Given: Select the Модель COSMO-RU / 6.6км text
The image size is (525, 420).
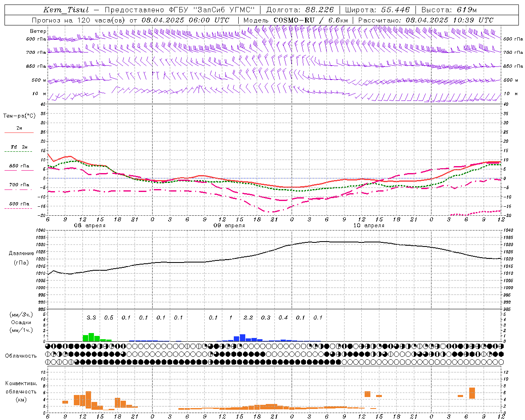Looking at the screenshot, I should pyautogui.click(x=296, y=20).
